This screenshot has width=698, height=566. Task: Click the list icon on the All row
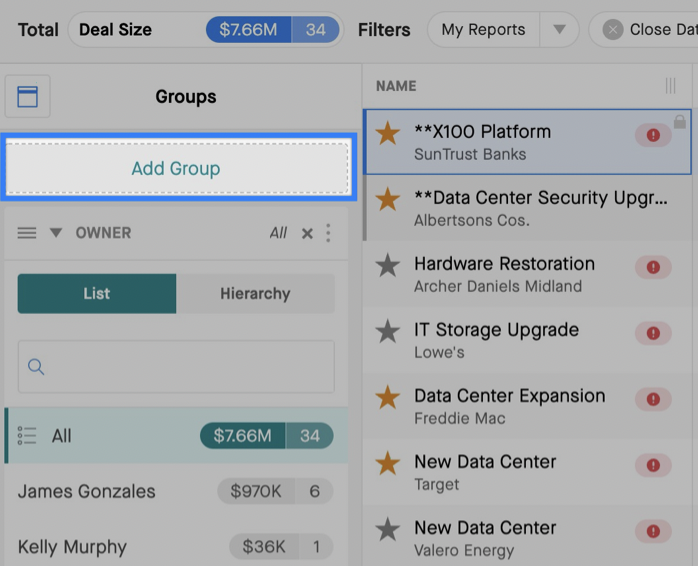(x=27, y=436)
